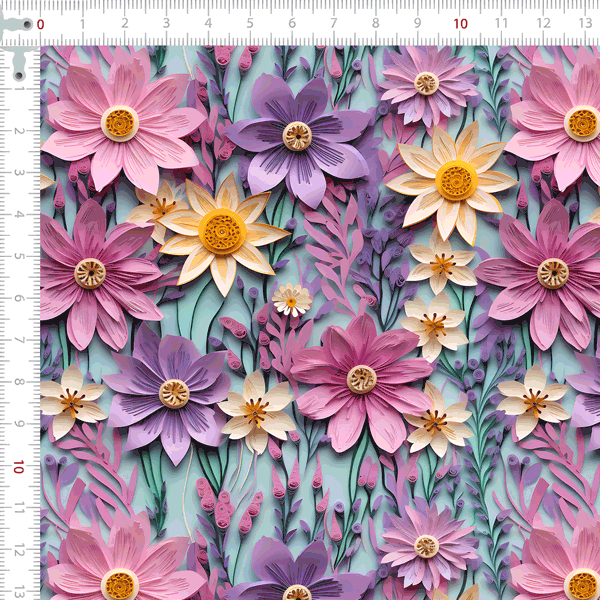Screen dimensions: 600x600
Task: Click the central magenta flower's button center
Action: (x=361, y=379)
